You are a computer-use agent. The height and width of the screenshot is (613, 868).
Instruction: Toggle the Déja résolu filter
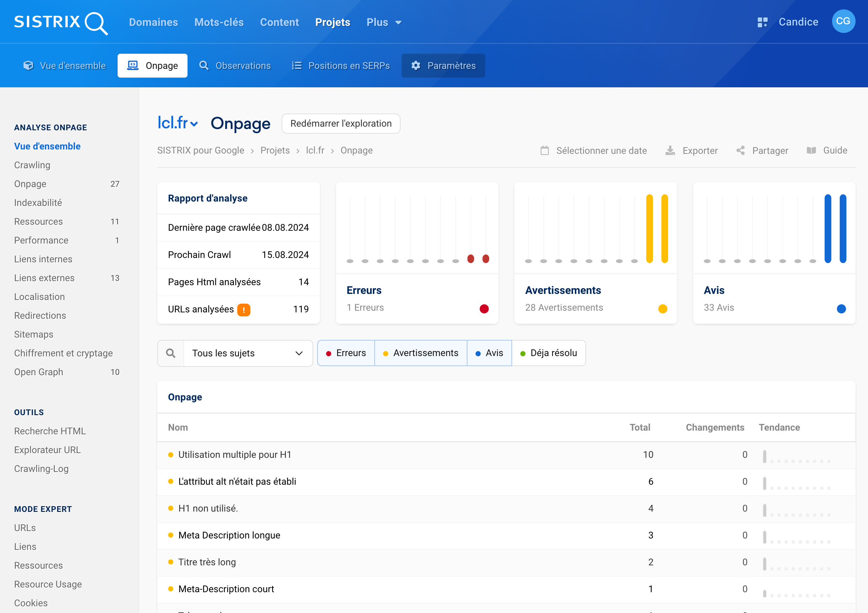coord(548,353)
